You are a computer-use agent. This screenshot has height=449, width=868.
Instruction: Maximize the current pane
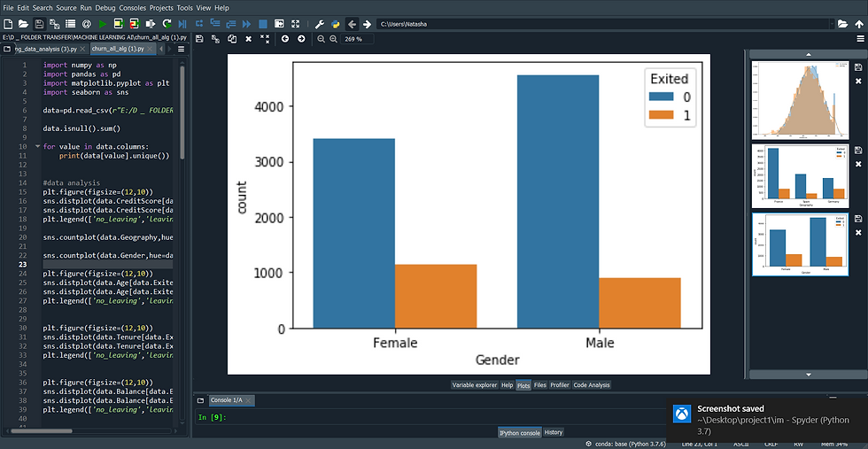click(x=280, y=24)
